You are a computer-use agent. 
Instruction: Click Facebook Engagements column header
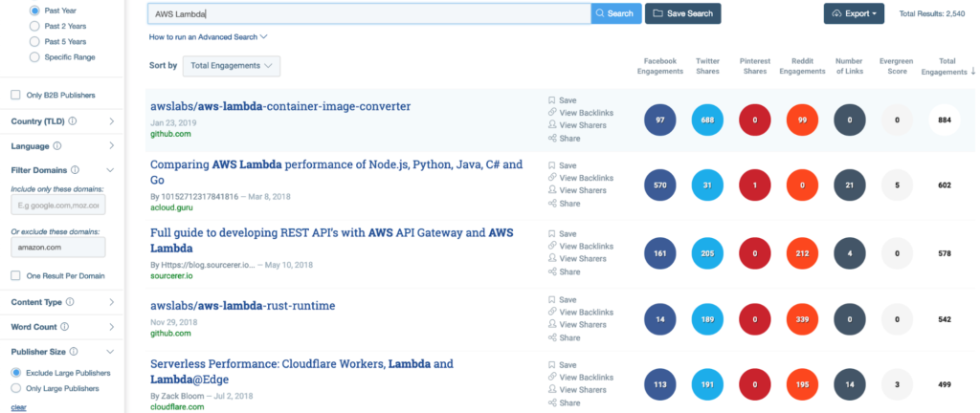point(660,66)
